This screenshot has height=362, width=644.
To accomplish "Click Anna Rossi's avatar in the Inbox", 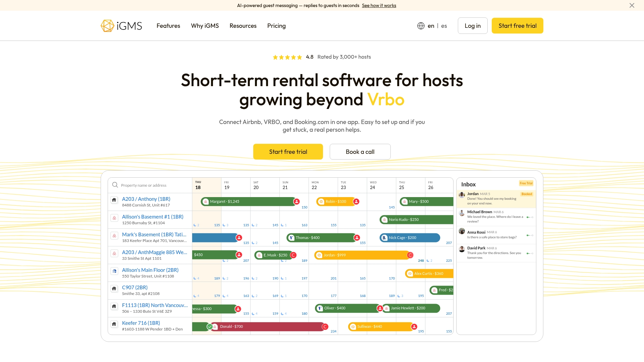I will point(462,231).
